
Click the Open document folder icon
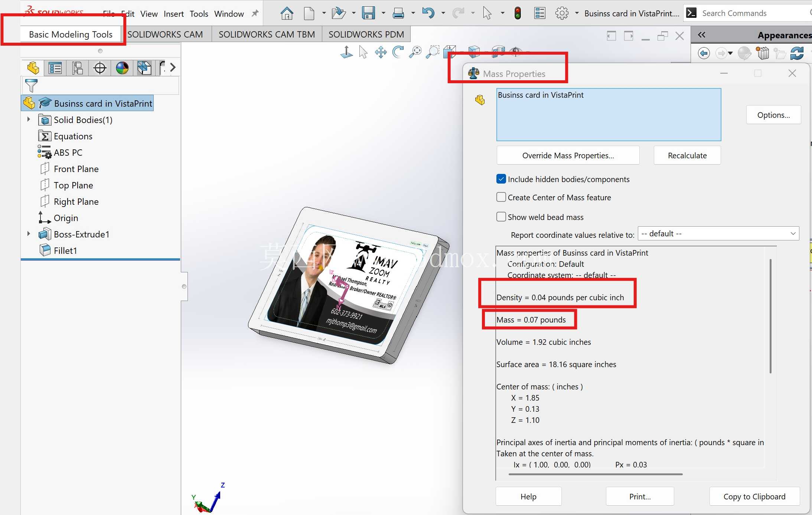338,13
